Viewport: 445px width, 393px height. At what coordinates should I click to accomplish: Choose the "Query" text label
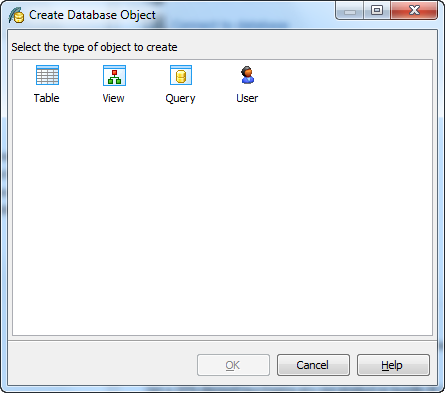[180, 98]
